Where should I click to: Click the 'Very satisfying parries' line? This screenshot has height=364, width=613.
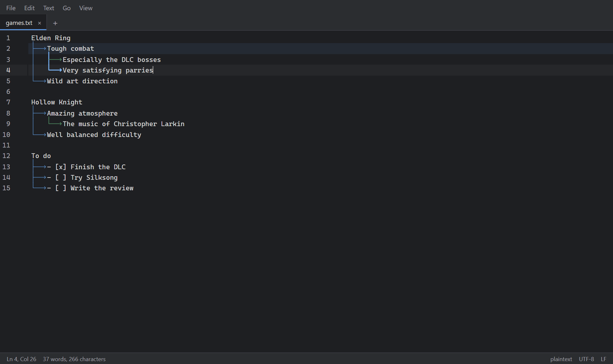108,70
